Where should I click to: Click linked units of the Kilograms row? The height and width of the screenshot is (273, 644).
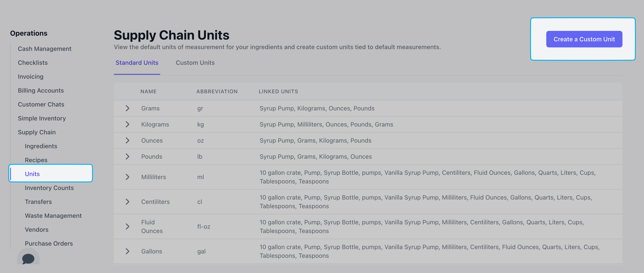click(x=326, y=124)
